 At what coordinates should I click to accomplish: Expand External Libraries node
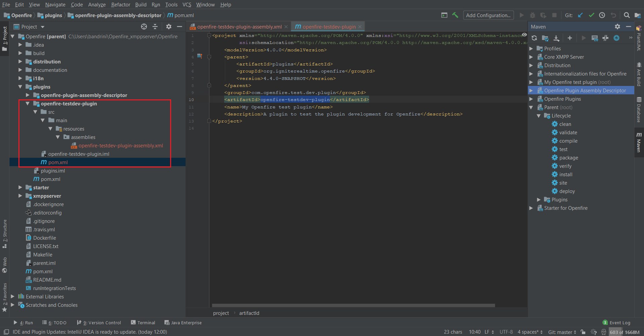(x=13, y=296)
